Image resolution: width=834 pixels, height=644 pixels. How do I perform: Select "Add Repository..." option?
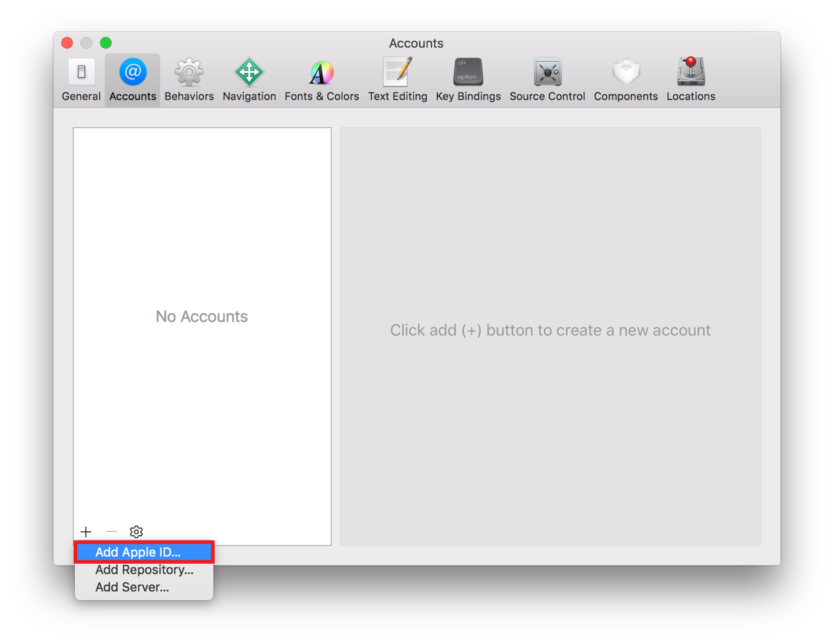(x=144, y=570)
